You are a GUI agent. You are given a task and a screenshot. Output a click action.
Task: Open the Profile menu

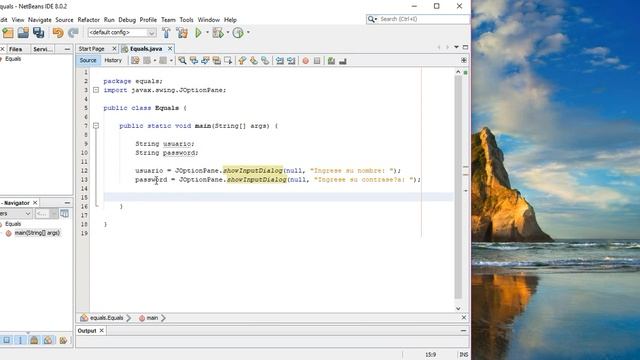click(x=148, y=20)
